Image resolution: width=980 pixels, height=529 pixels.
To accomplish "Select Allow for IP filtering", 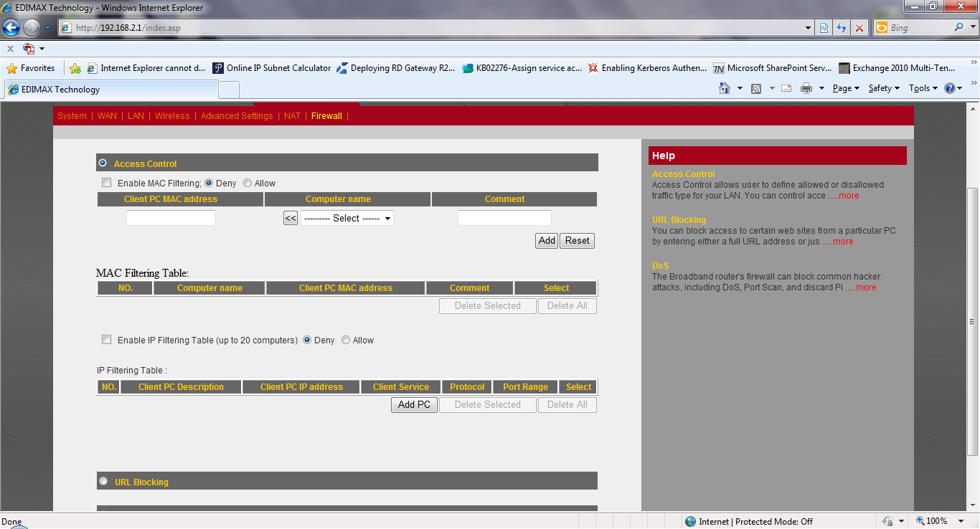I will [346, 340].
